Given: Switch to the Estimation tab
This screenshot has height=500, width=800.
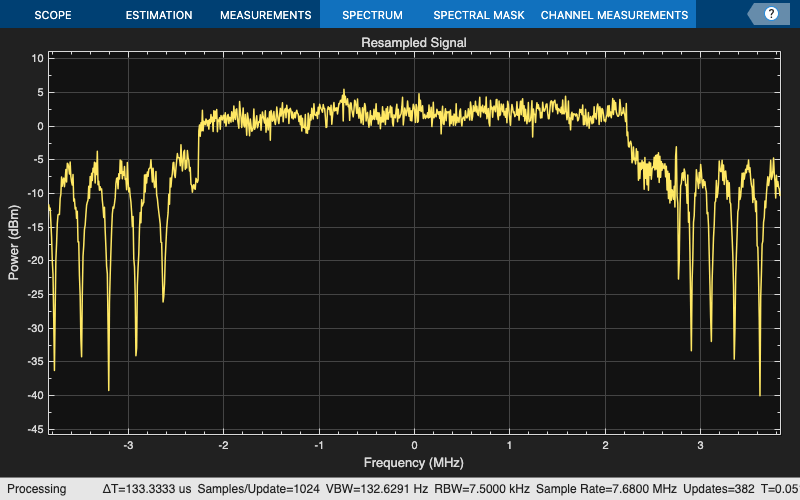Looking at the screenshot, I should pos(159,15).
